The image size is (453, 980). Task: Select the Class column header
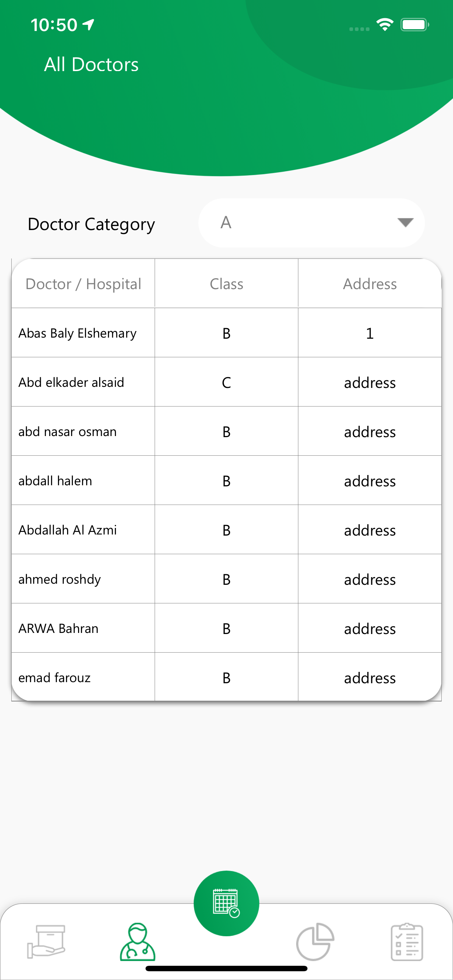pyautogui.click(x=226, y=283)
